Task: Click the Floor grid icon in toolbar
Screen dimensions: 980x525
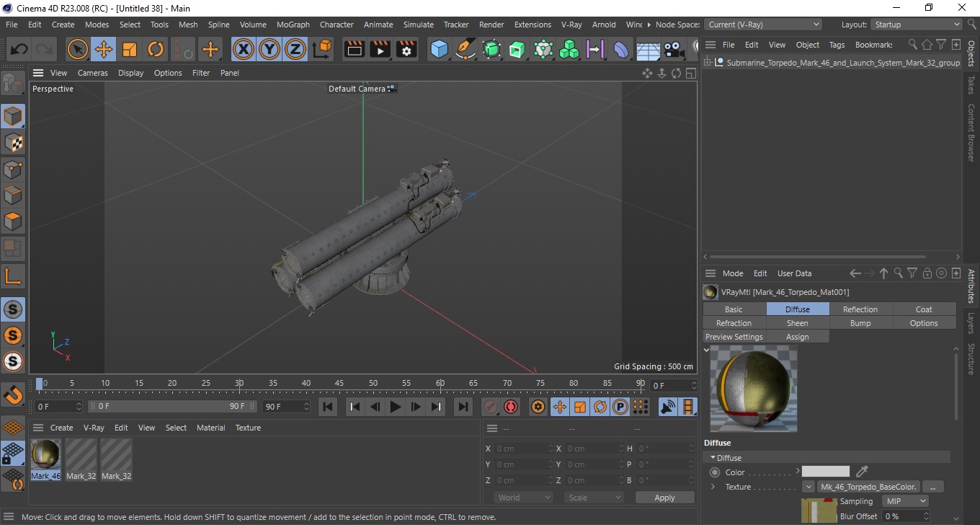Action: tap(648, 49)
